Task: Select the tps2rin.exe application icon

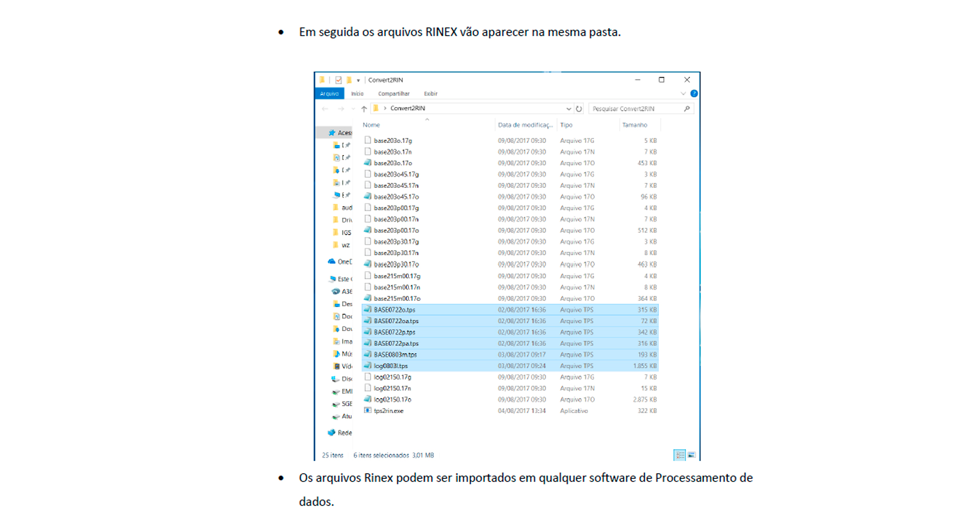Action: click(x=367, y=411)
